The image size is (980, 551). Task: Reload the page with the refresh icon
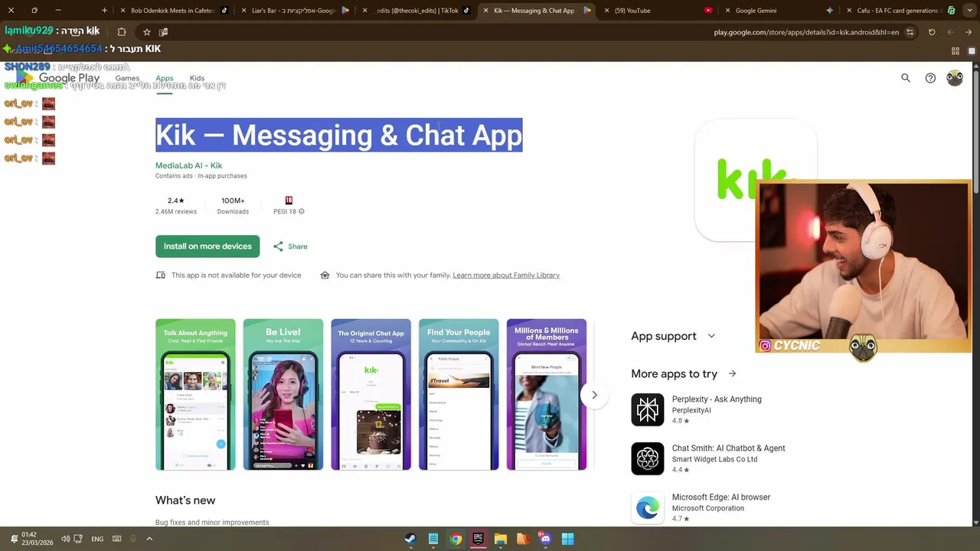932,32
